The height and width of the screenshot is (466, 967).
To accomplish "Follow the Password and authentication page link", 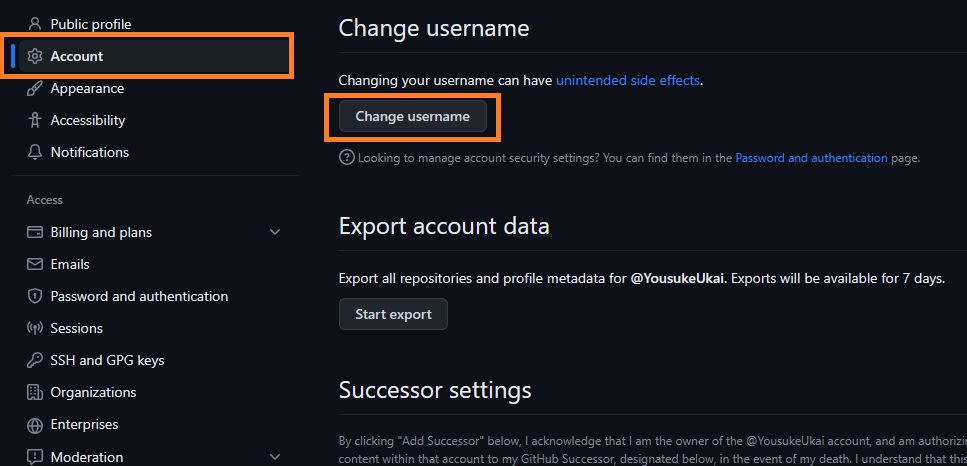I will tap(811, 158).
